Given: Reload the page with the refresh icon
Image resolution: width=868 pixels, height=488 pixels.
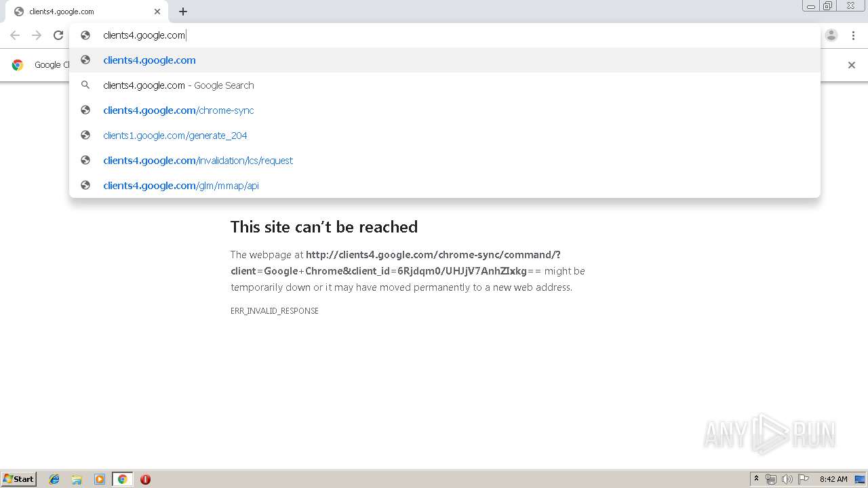Looking at the screenshot, I should (x=58, y=35).
